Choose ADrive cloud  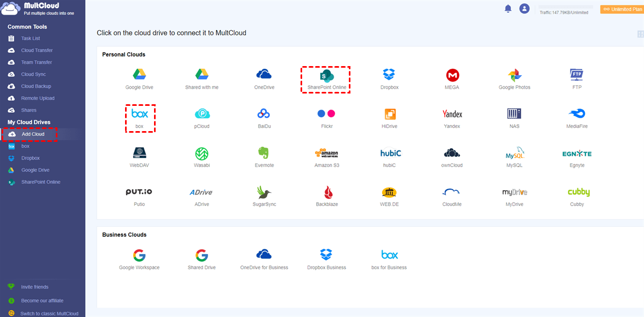click(x=202, y=197)
